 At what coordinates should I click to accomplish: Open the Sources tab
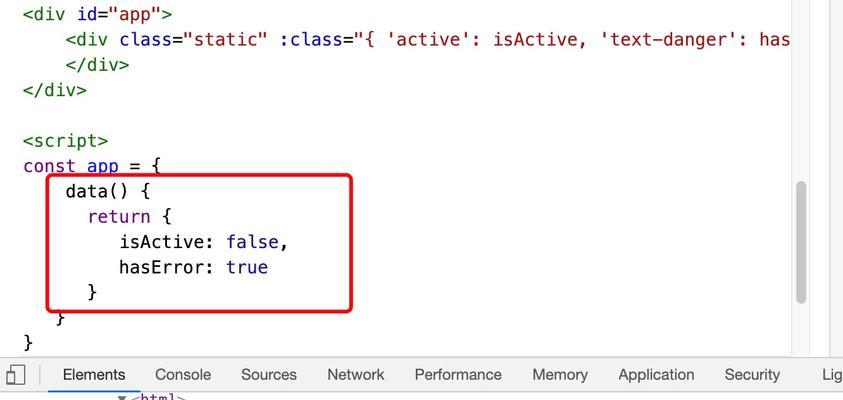[x=269, y=375]
